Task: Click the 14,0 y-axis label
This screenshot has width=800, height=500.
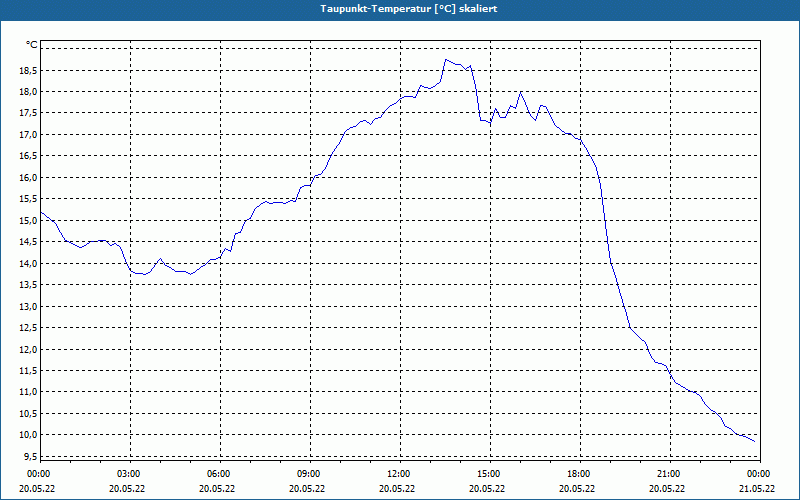Action: click(x=29, y=264)
